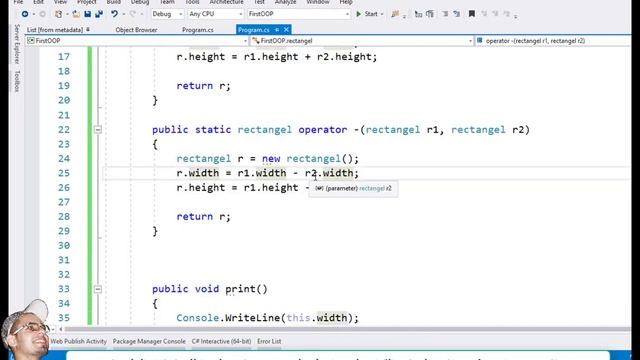
Task: Open the dropdown arrow next to Start
Action: point(382,14)
